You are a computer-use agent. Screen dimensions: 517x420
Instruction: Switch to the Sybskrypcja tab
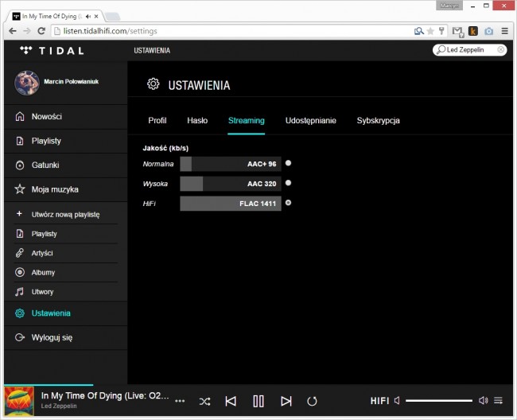click(x=378, y=121)
